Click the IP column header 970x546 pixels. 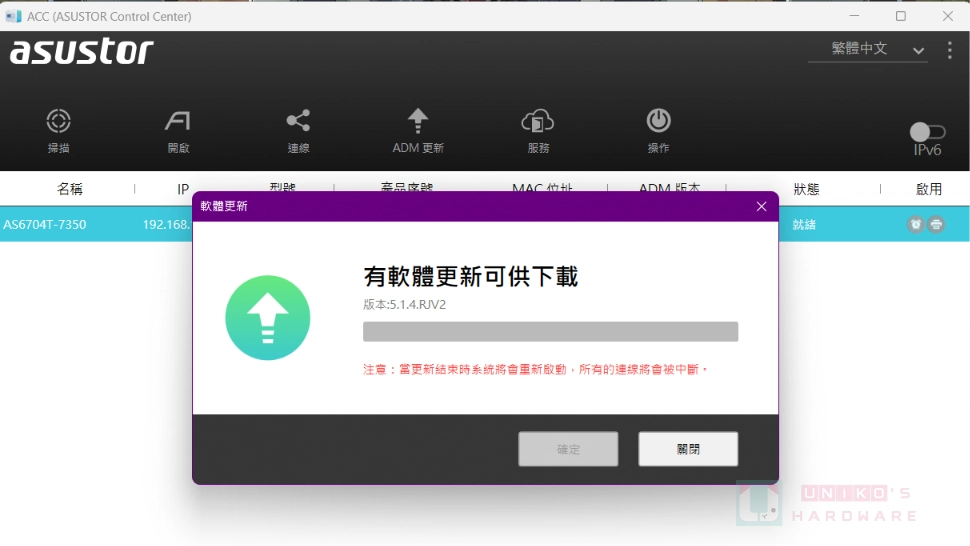182,189
